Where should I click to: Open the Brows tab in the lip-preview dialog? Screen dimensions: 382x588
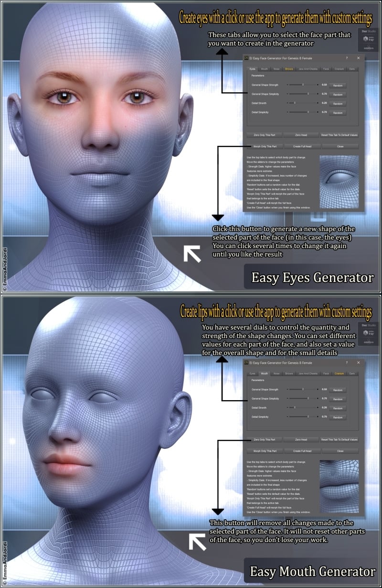coord(289,373)
